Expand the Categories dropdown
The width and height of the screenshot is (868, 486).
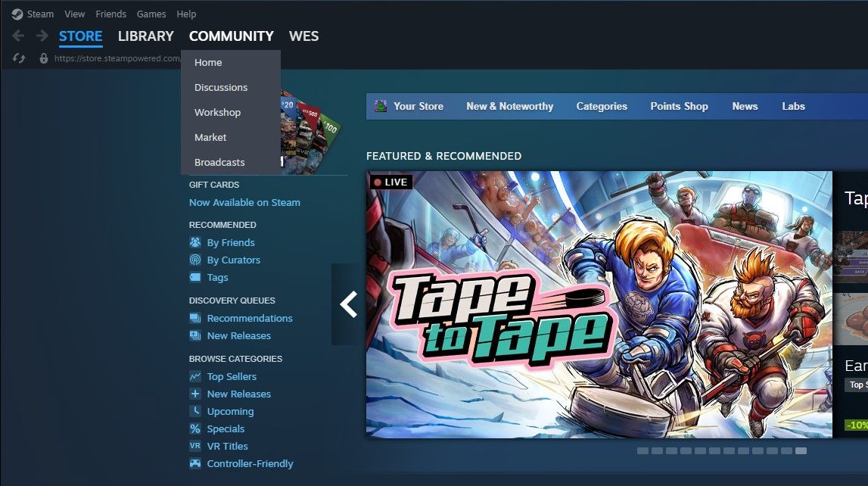click(602, 106)
